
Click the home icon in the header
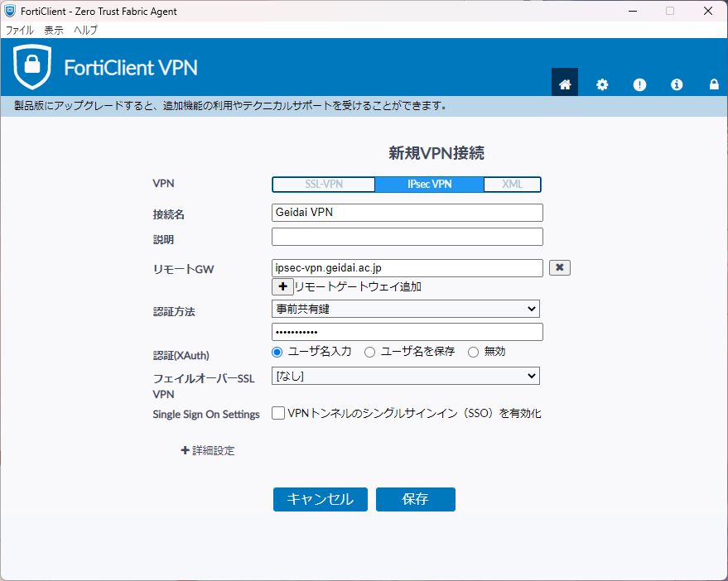pos(565,84)
